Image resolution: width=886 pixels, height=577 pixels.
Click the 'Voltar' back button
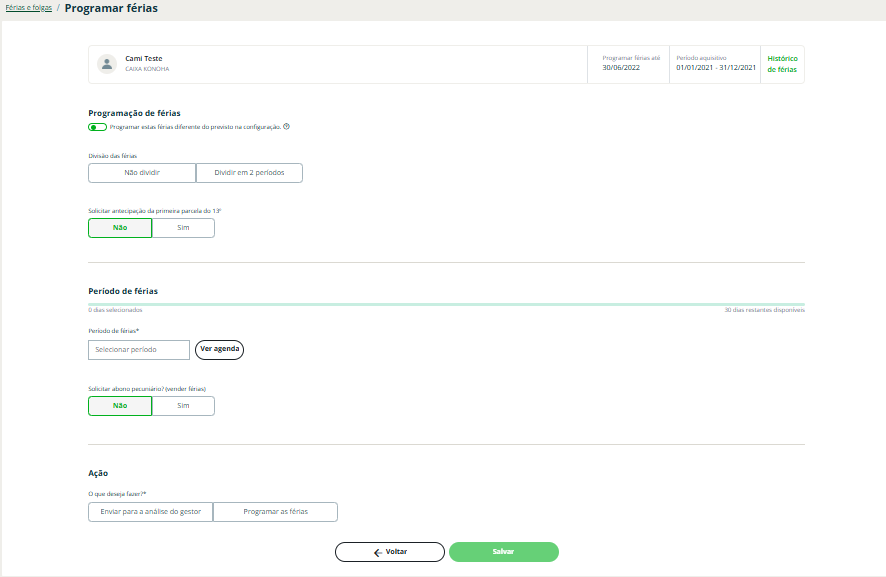[390, 552]
